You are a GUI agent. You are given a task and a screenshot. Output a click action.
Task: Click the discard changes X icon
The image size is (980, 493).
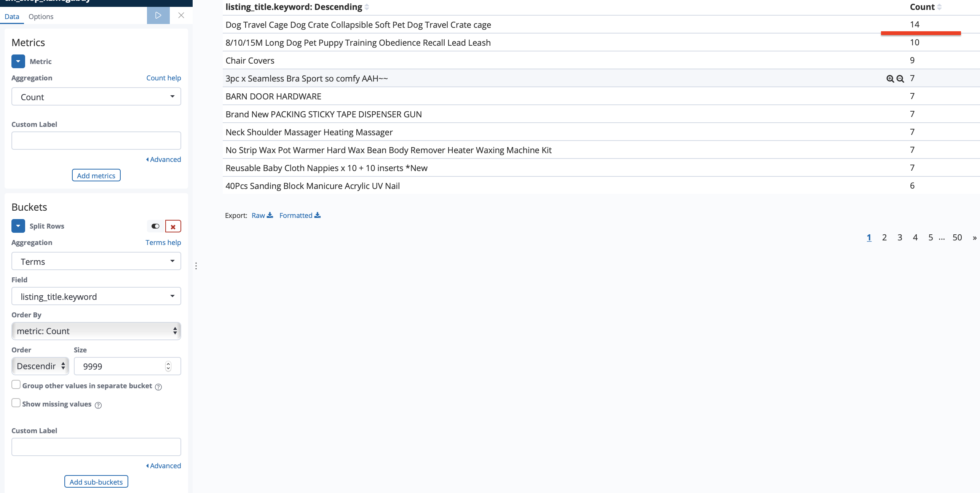(181, 16)
